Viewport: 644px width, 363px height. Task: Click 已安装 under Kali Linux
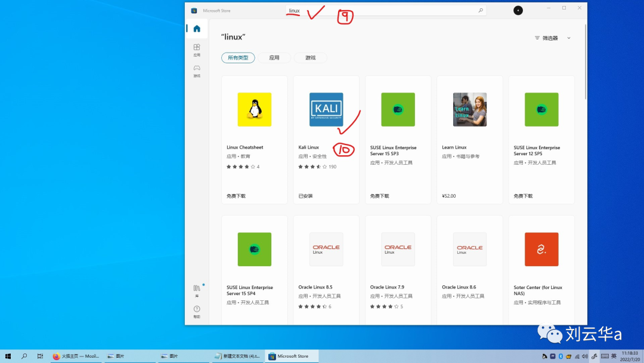pyautogui.click(x=305, y=196)
